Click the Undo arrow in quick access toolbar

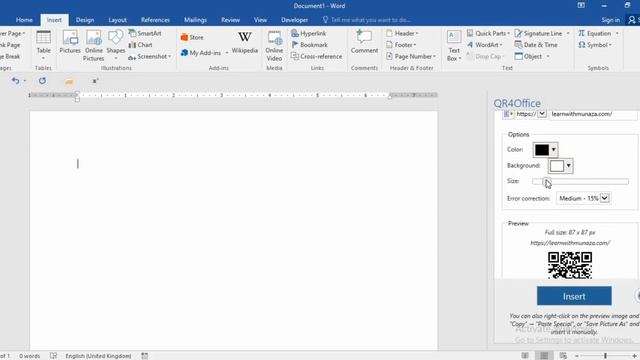[16, 81]
